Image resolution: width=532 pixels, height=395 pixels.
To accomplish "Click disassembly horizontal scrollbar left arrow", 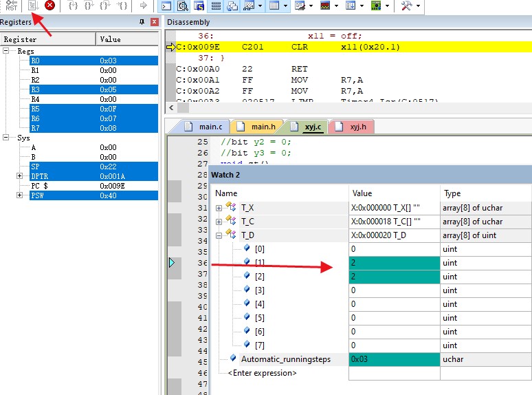I will [x=171, y=108].
